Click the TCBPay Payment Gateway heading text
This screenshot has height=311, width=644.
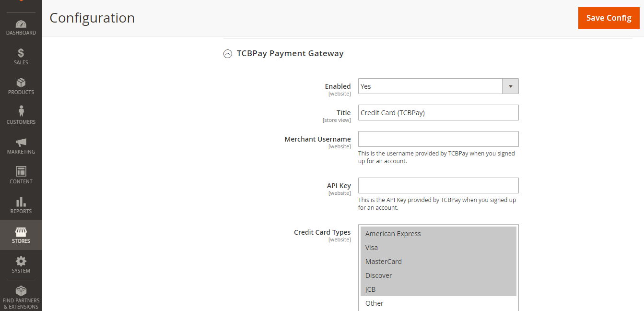coord(290,53)
